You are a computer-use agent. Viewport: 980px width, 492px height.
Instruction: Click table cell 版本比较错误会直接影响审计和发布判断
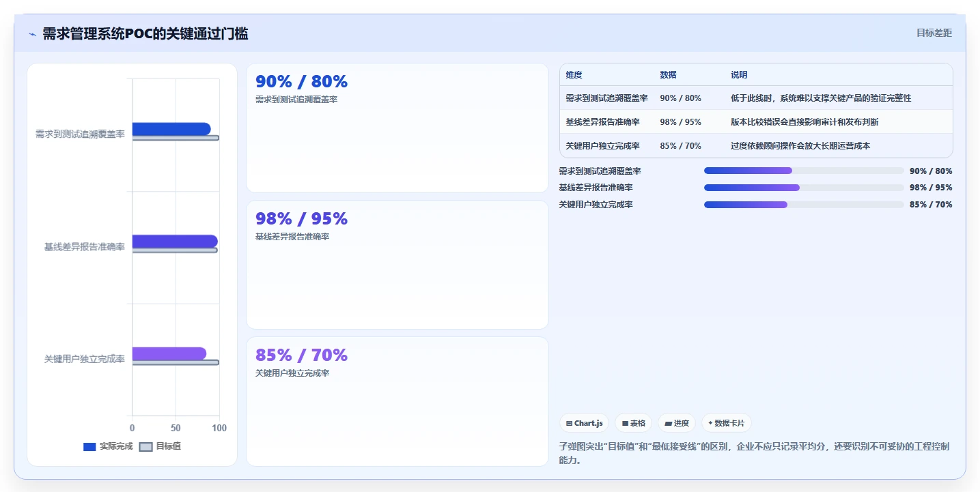click(x=804, y=122)
